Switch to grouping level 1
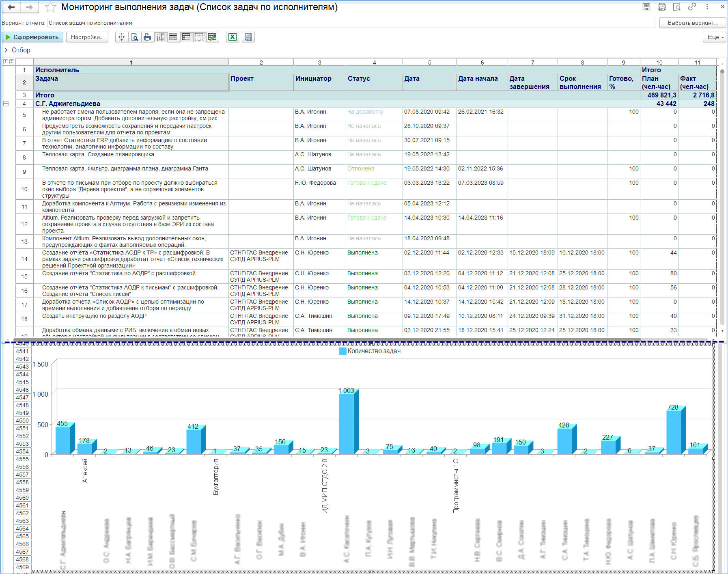This screenshot has height=574, width=728. (5, 62)
